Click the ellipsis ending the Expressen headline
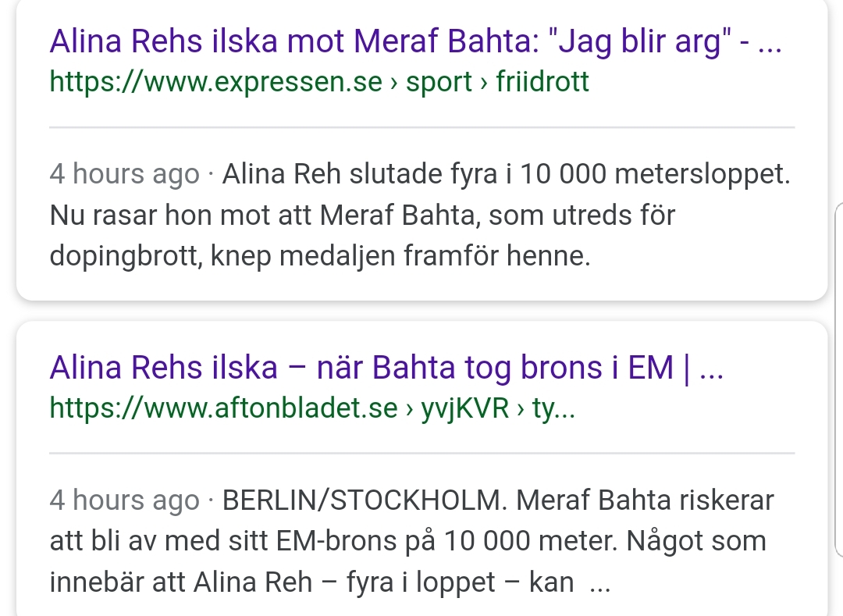 [770, 44]
